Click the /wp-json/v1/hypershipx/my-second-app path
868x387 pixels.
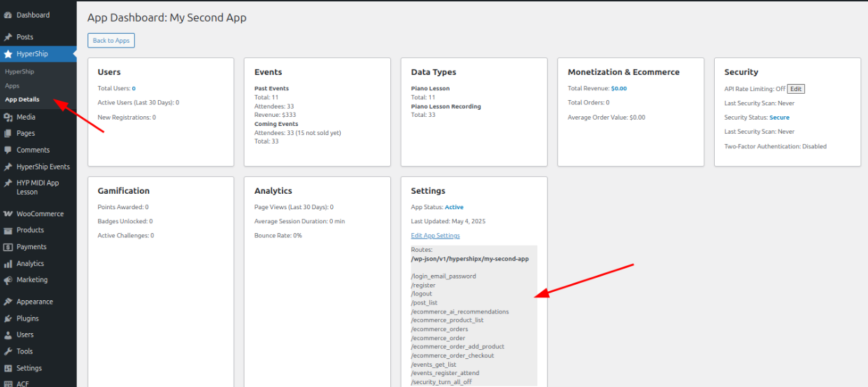470,259
